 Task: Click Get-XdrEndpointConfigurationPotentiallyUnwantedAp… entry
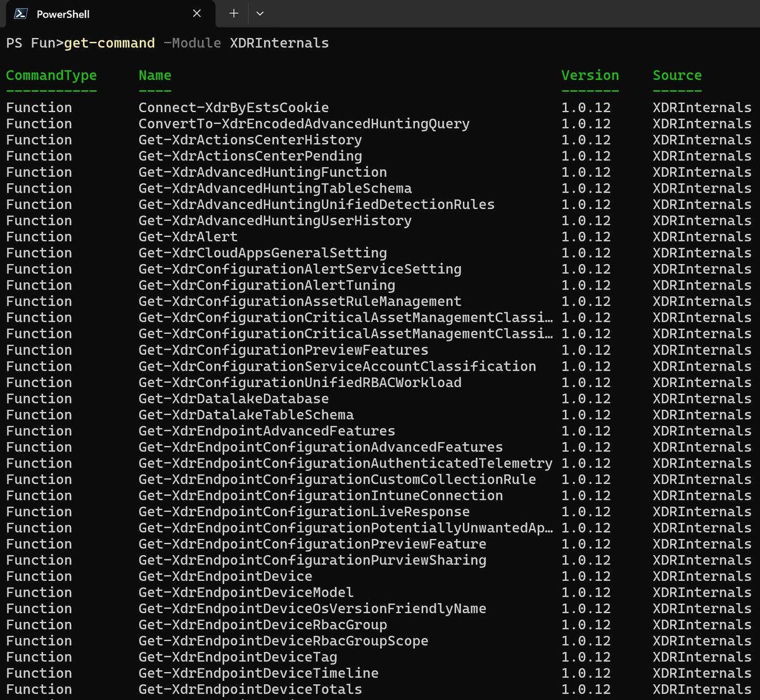click(x=345, y=528)
